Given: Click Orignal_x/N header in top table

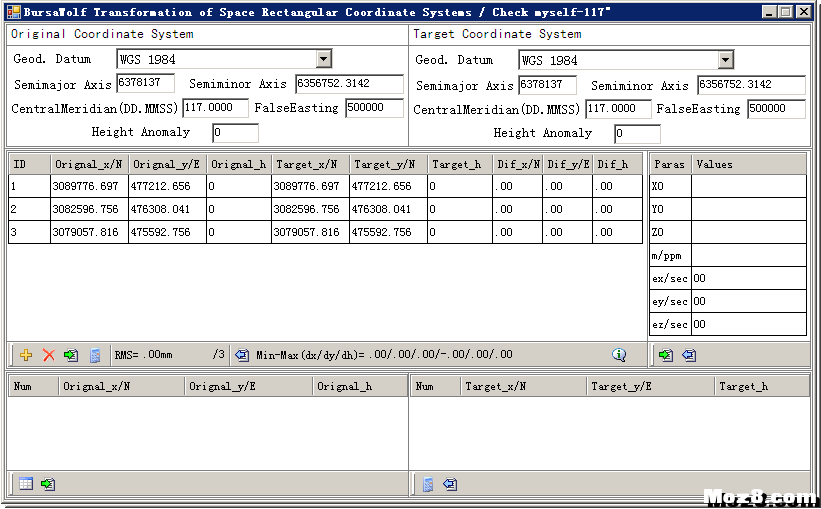Looking at the screenshot, I should pyautogui.click(x=90, y=164).
